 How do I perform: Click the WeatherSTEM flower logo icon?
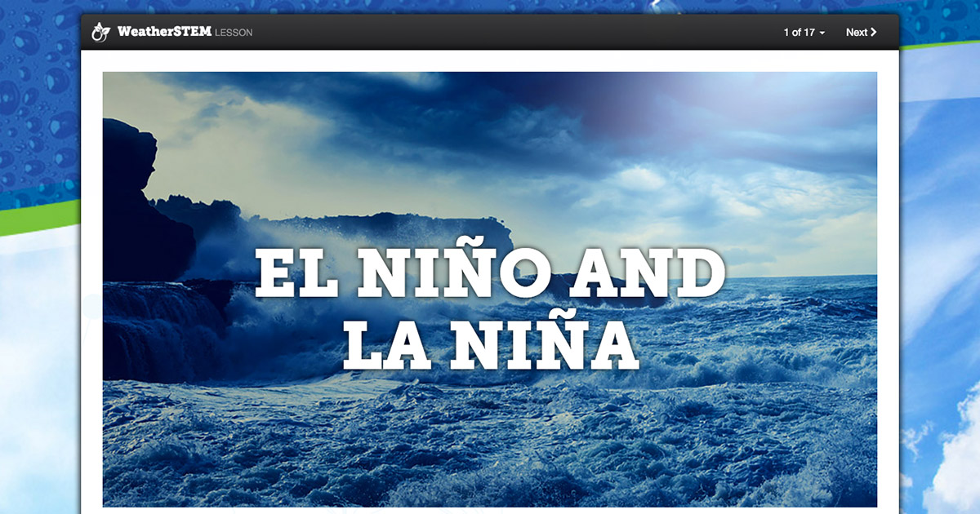100,32
